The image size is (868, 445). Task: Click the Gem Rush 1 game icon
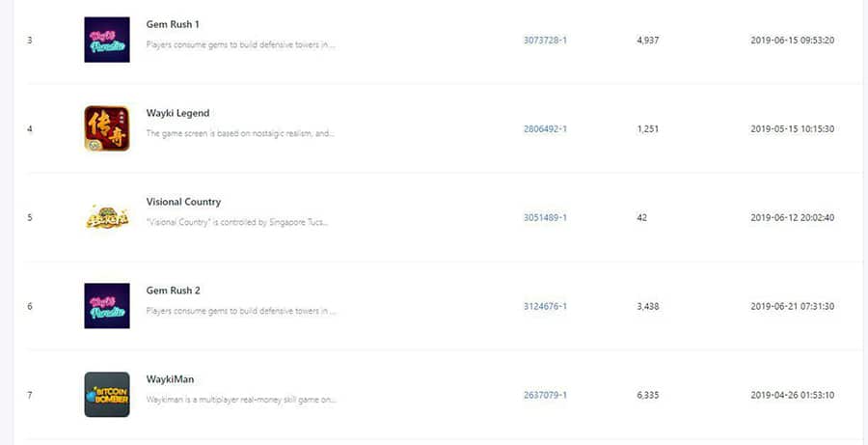click(x=107, y=40)
